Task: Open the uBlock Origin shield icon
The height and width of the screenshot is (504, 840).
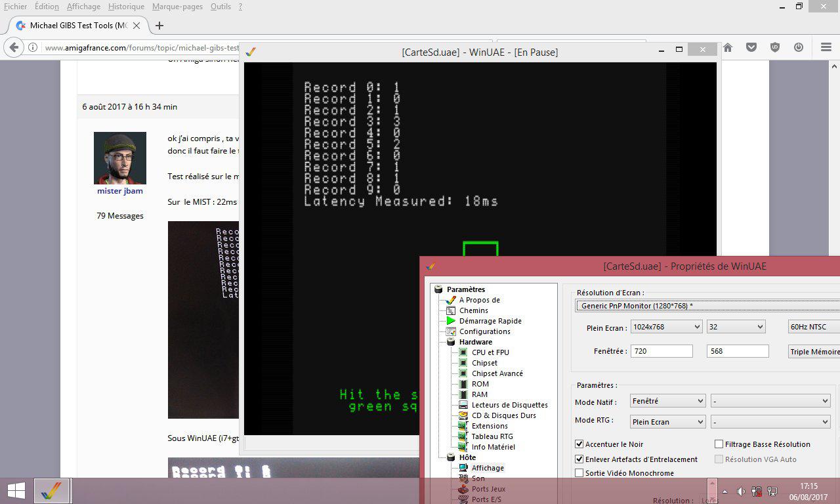Action: point(775,47)
